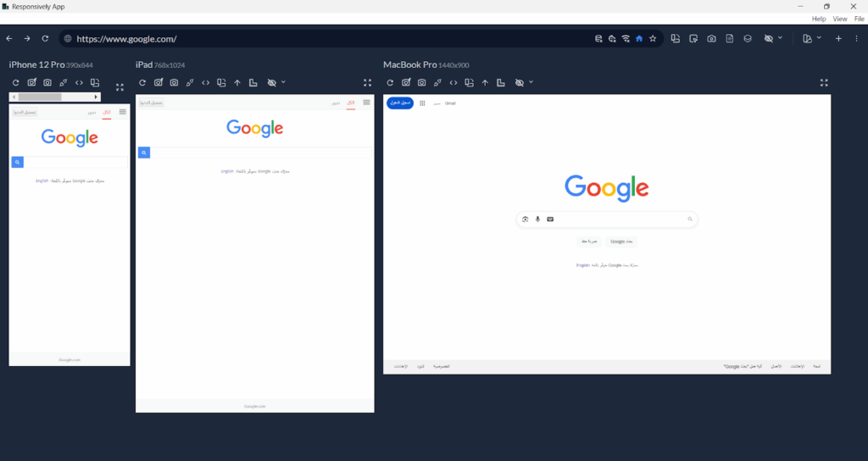Rotate the iPhone 12 Pro device
This screenshot has height=461, width=868.
click(95, 82)
